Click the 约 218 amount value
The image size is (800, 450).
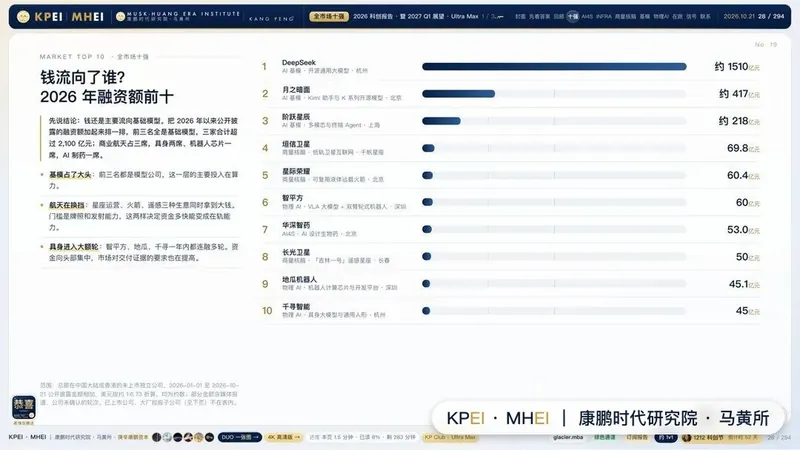[x=734, y=120]
